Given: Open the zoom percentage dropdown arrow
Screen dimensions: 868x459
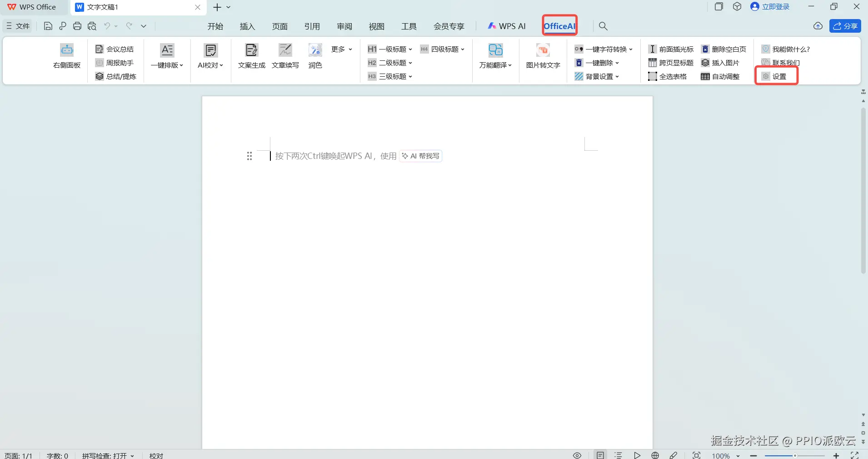Looking at the screenshot, I should point(738,455).
